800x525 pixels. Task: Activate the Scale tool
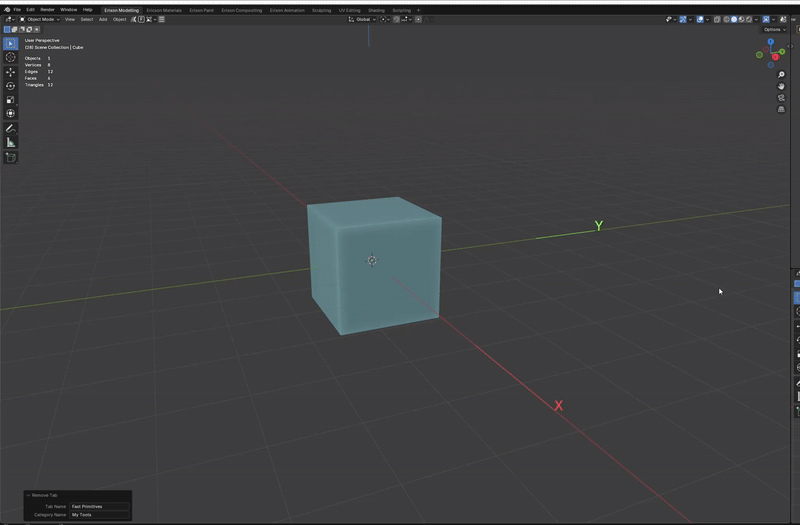(x=10, y=99)
